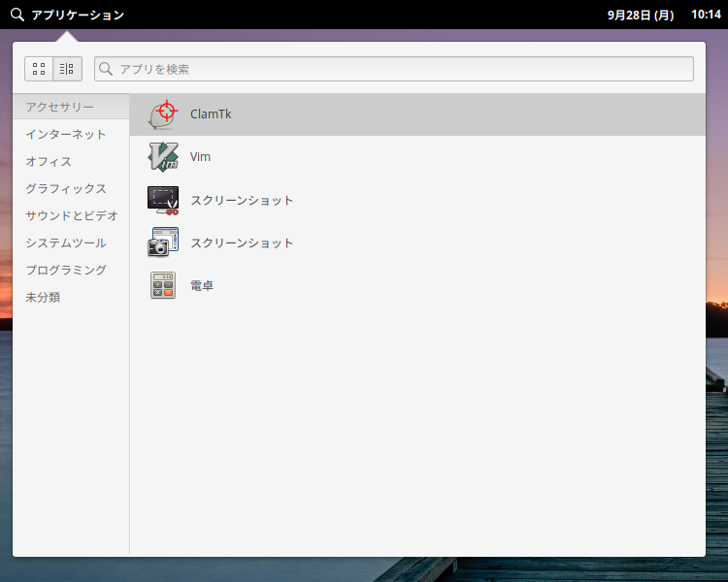Select the グラフィックス category
The image size is (728, 582).
point(71,188)
